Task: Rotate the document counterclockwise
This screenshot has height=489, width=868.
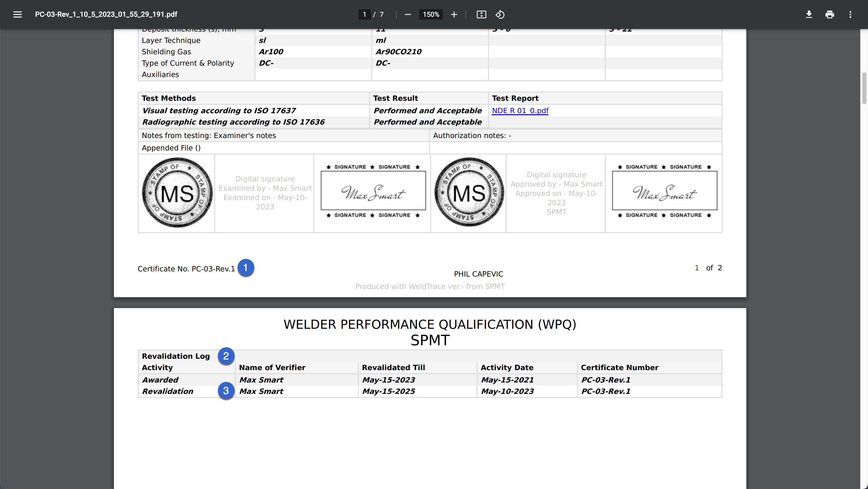Action: point(500,14)
